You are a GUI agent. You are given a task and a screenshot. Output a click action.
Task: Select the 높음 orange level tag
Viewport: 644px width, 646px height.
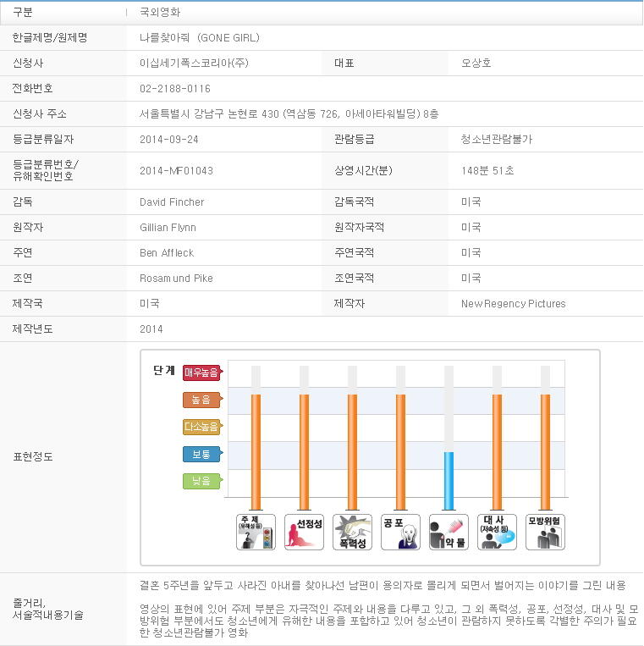click(202, 400)
